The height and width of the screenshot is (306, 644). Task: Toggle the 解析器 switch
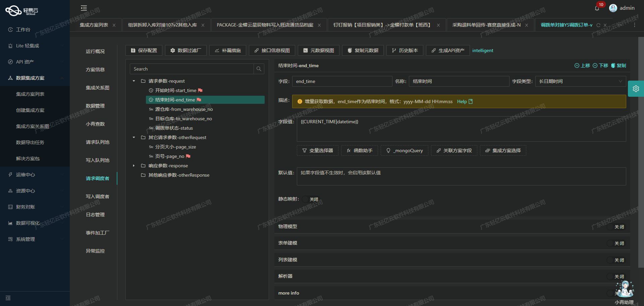pyautogui.click(x=616, y=276)
